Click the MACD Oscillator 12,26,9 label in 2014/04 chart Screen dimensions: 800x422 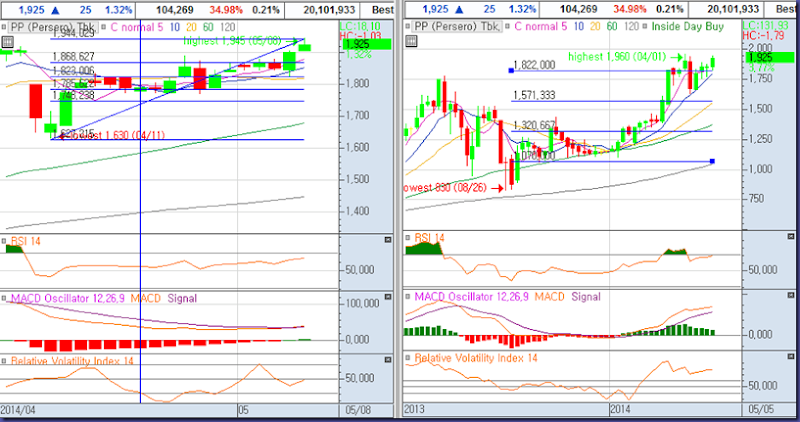click(68, 298)
